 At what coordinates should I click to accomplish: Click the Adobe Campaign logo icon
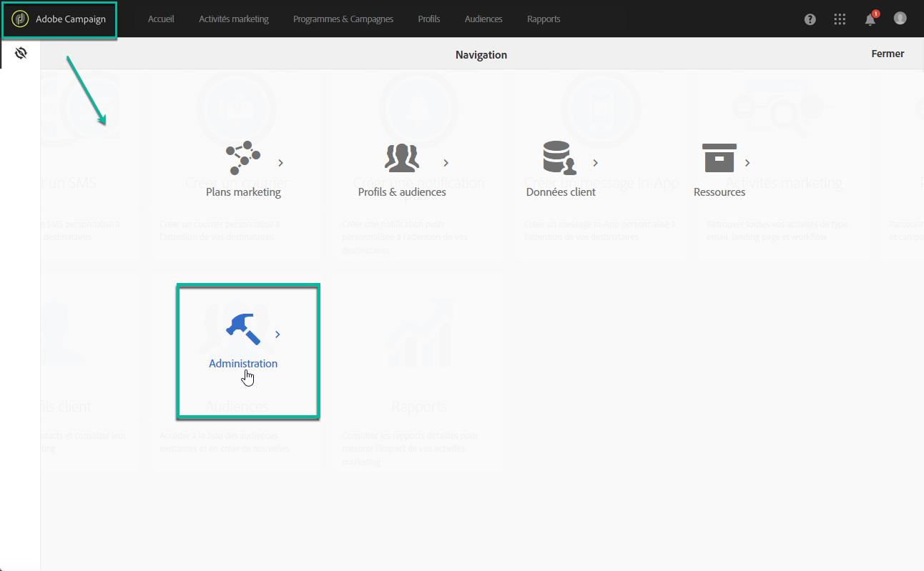pyautogui.click(x=21, y=19)
